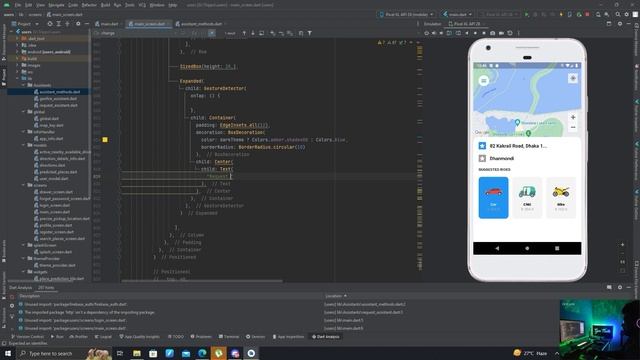Screen dimensions: 640x360
Task: Select the Car ride option card
Action: 493,198
